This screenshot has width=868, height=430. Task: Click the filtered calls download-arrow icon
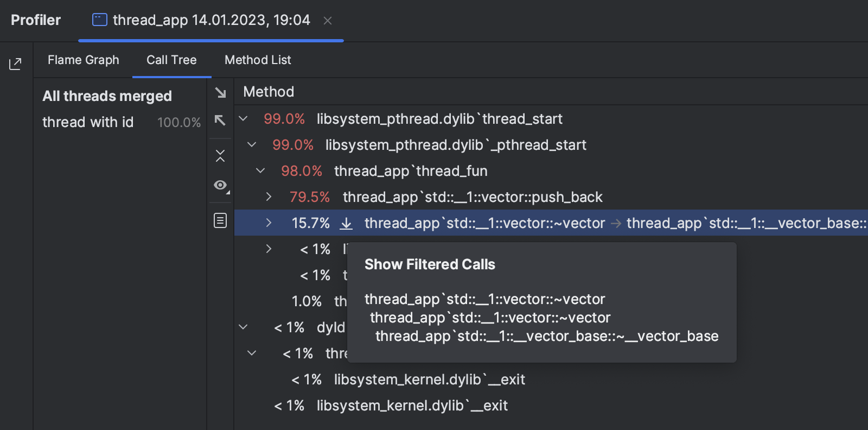346,223
